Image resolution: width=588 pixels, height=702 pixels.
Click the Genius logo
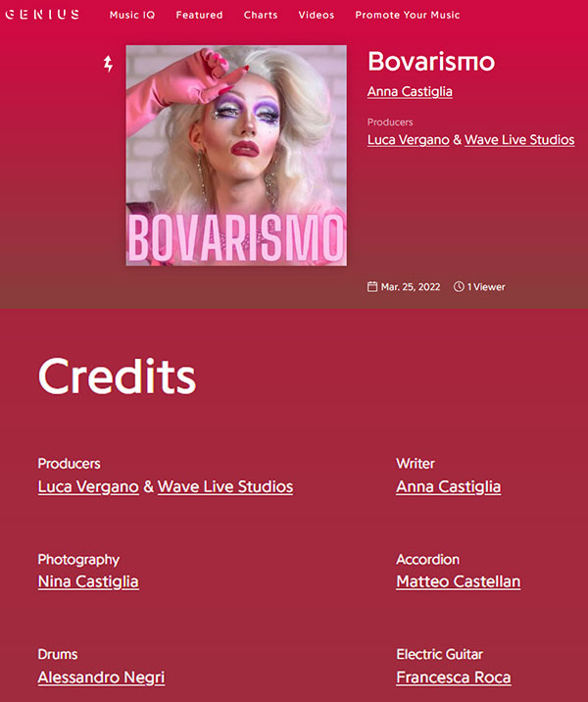point(42,15)
